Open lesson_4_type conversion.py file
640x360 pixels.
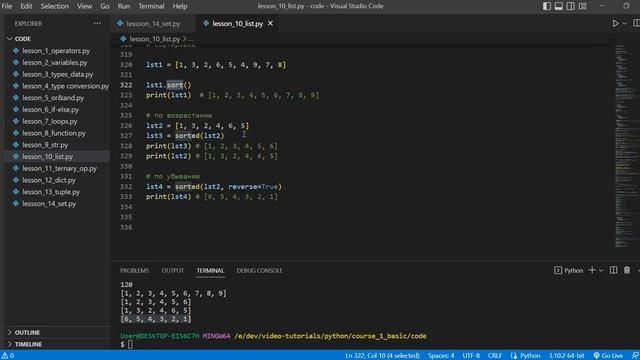click(65, 86)
